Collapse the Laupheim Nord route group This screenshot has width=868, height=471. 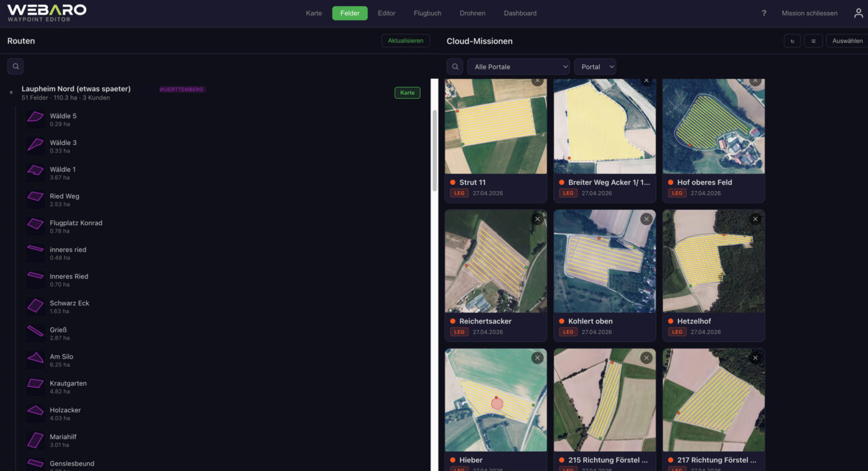click(11, 93)
